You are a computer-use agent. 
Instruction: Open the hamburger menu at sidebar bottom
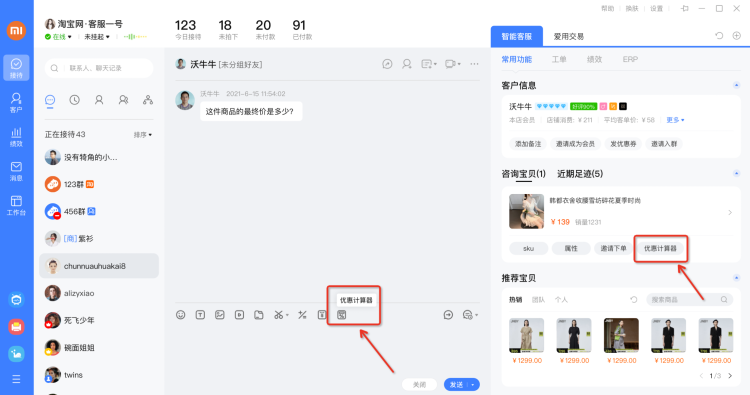pos(16,379)
